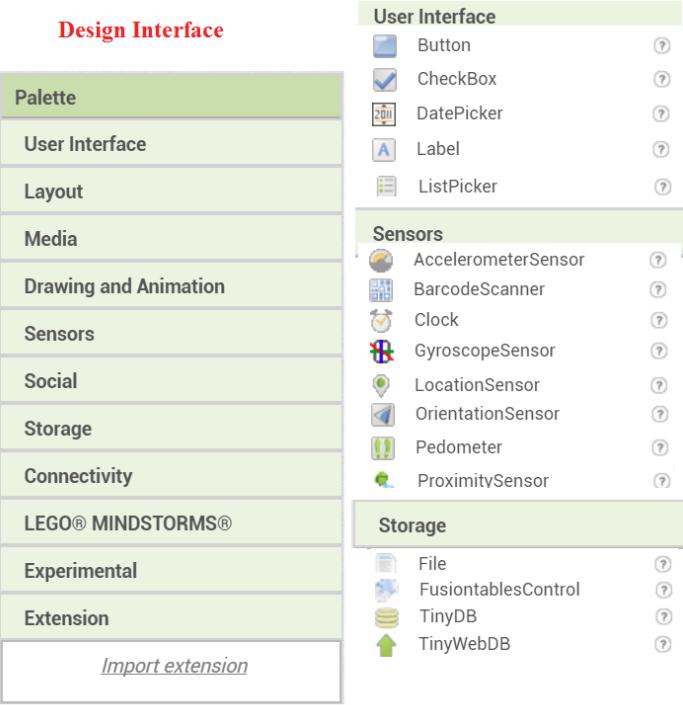Select the CheckBox component icon
The height and width of the screenshot is (705, 683).
pyautogui.click(x=386, y=80)
